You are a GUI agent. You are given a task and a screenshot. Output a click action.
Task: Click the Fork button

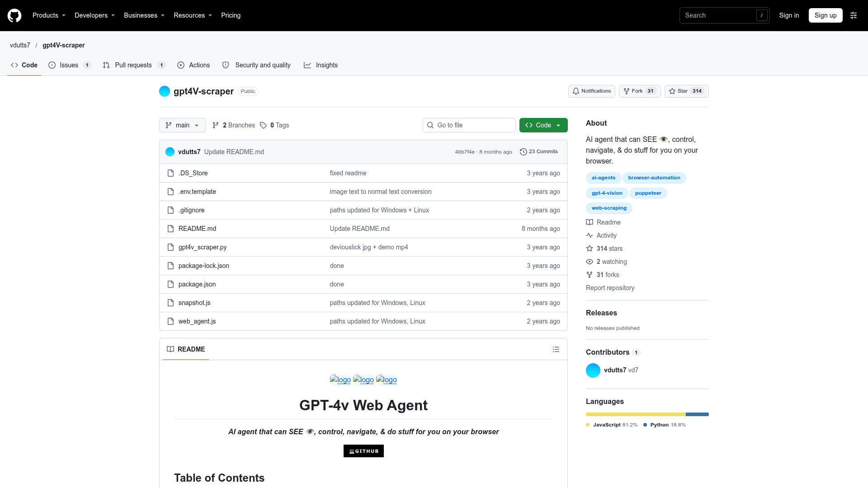[640, 91]
